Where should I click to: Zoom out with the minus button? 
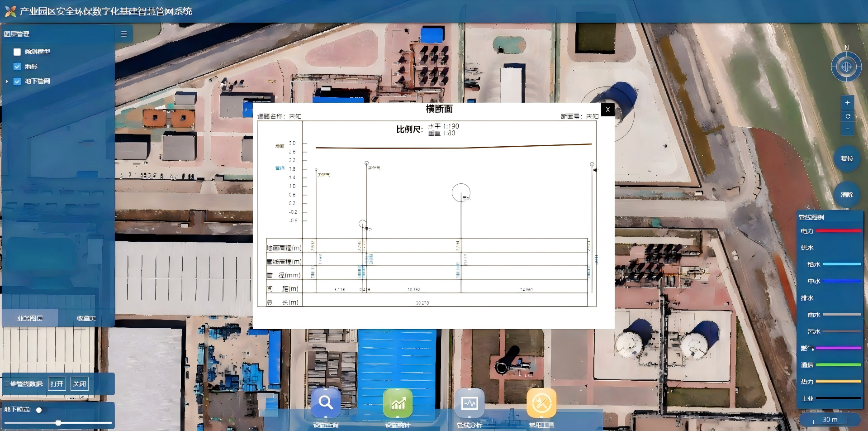[848, 129]
